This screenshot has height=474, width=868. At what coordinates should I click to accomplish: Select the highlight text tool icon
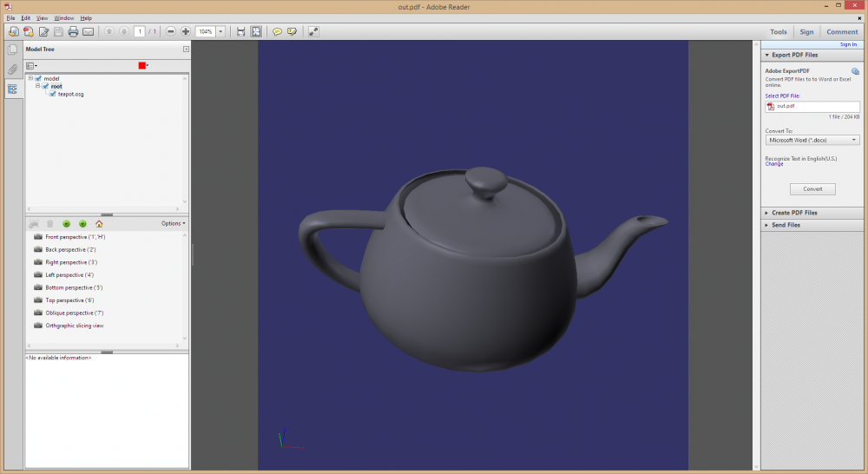pyautogui.click(x=292, y=31)
